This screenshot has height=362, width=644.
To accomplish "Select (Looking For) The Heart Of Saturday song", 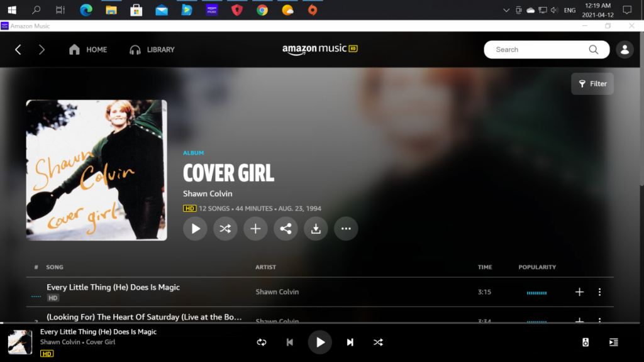I will (144, 317).
